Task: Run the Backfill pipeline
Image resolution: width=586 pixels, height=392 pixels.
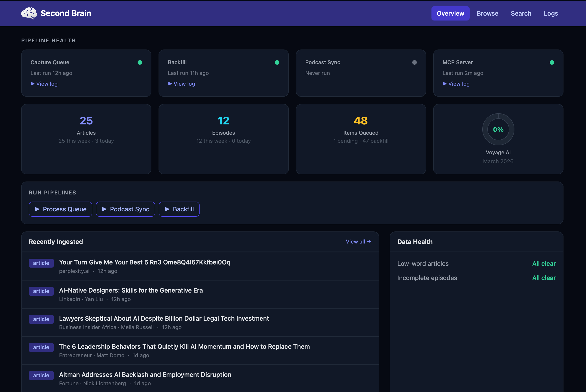Action: click(x=179, y=209)
